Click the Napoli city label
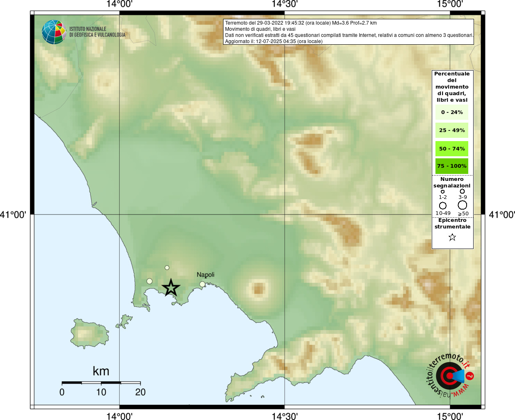Image resolution: width=515 pixels, height=420 pixels. coord(205,275)
